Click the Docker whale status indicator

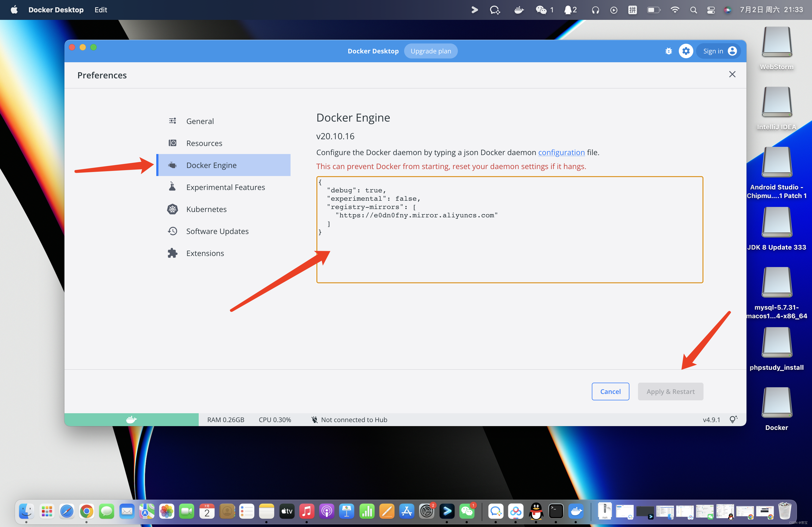(x=131, y=420)
